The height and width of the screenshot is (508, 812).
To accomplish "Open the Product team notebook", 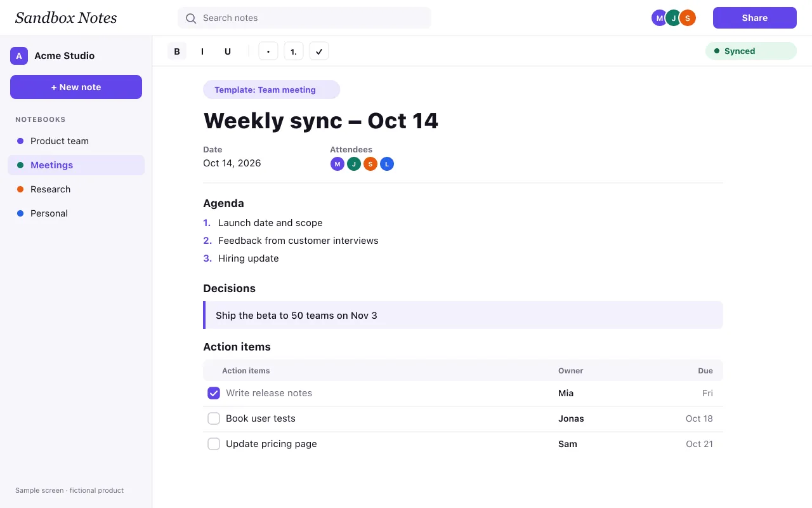I will [x=76, y=141].
